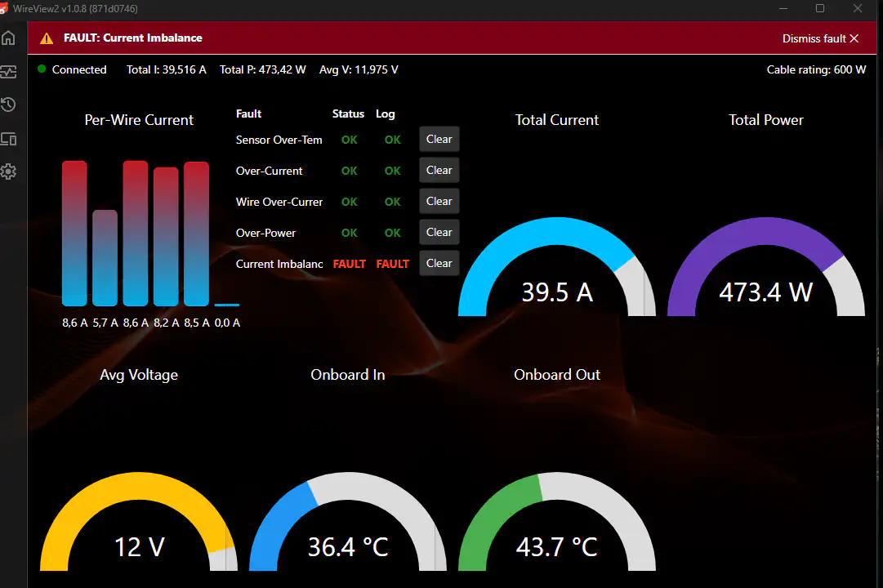Click the Over-Power log OK
Screen dimensions: 883x588
pos(393,233)
